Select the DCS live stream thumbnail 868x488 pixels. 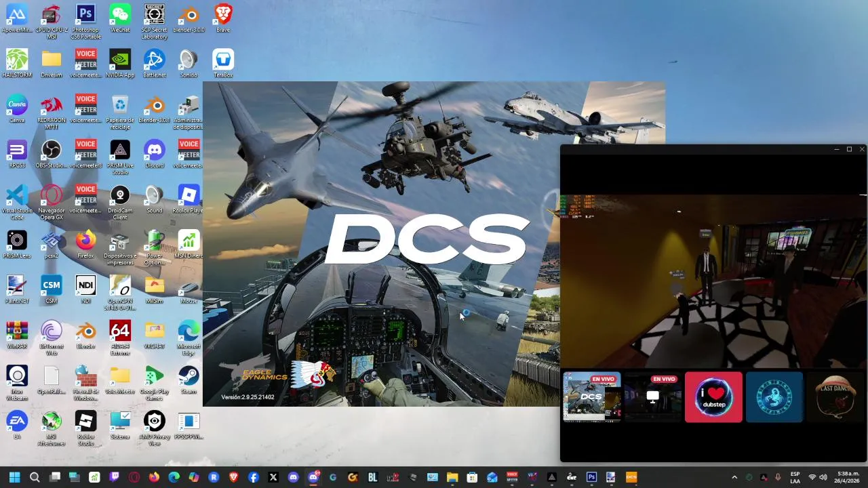click(592, 397)
